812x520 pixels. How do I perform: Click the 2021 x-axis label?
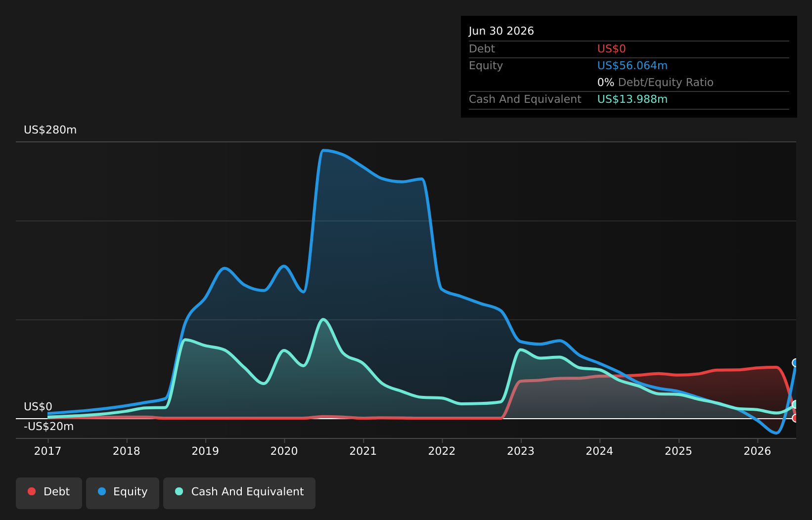point(363,451)
